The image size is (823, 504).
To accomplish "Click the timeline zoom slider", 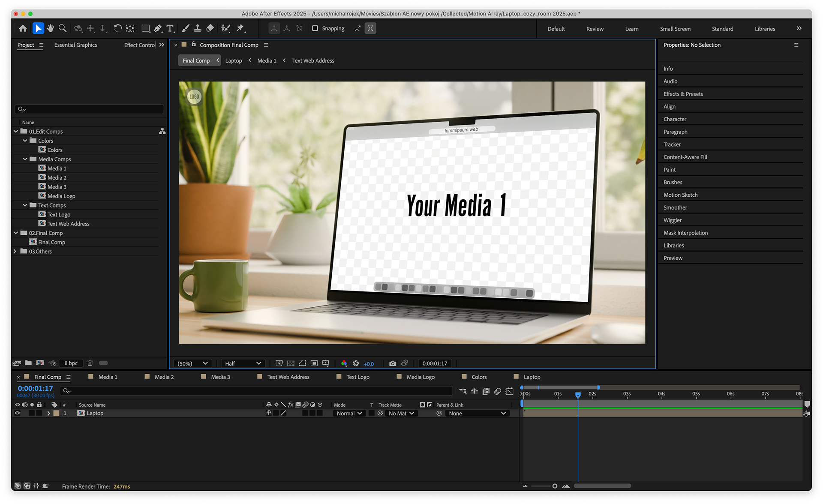I will tap(555, 486).
